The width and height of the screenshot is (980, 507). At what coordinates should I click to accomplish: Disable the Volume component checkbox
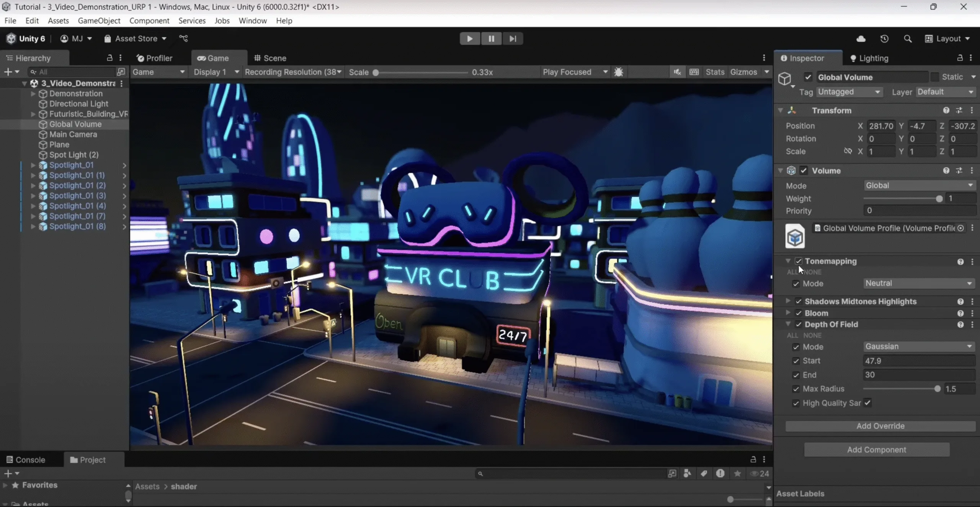tap(804, 170)
